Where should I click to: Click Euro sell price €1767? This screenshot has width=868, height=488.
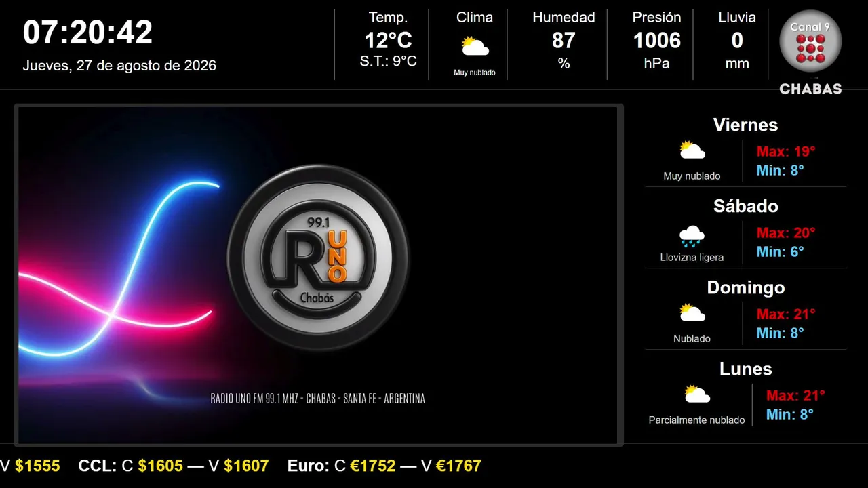coord(458,466)
